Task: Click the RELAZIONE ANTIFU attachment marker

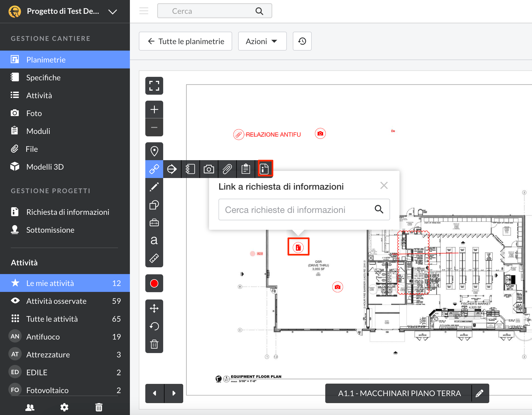Action: 239,134
